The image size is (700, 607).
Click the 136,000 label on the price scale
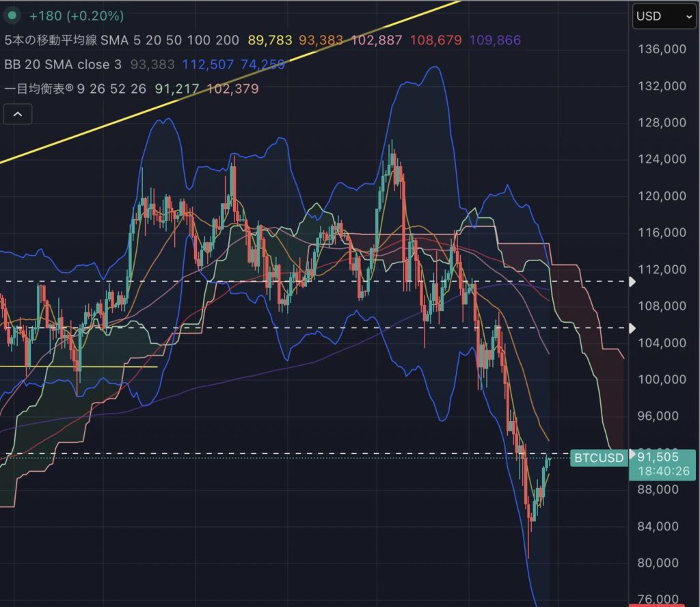[x=660, y=49]
